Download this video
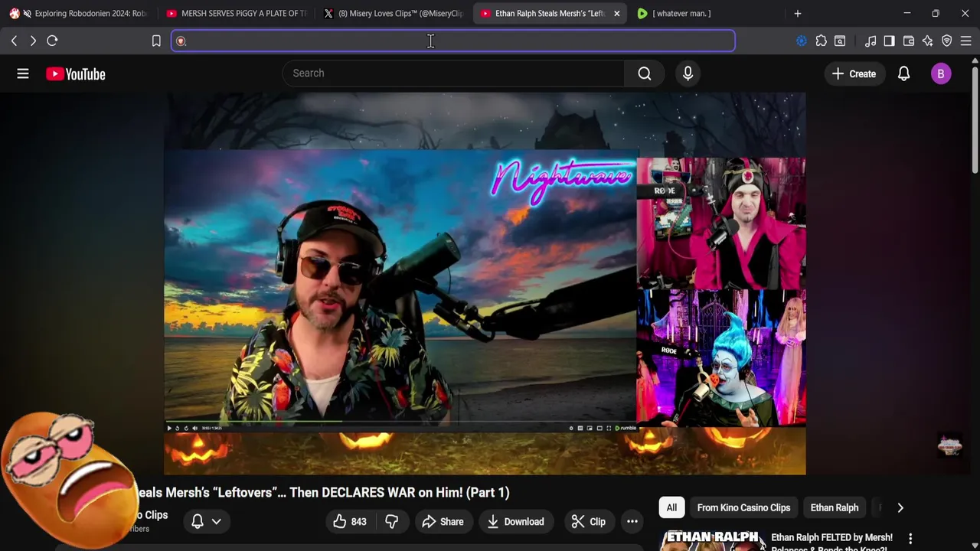 click(515, 522)
